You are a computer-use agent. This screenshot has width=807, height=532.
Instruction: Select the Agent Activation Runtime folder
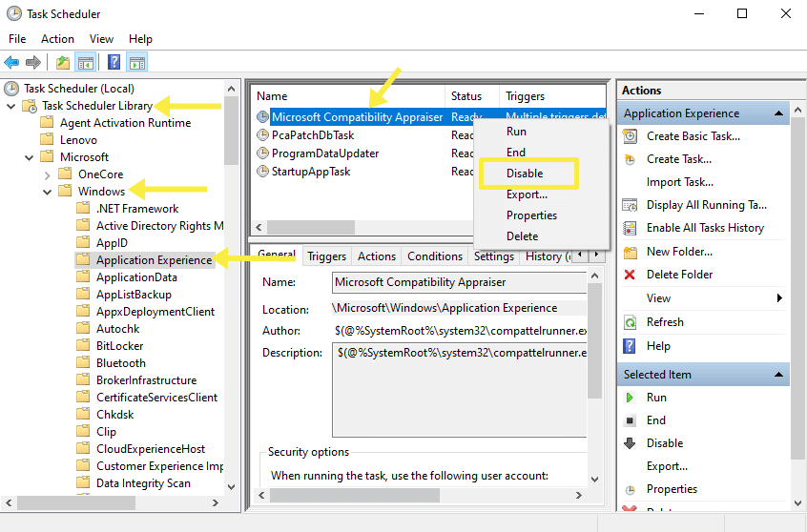[125, 123]
